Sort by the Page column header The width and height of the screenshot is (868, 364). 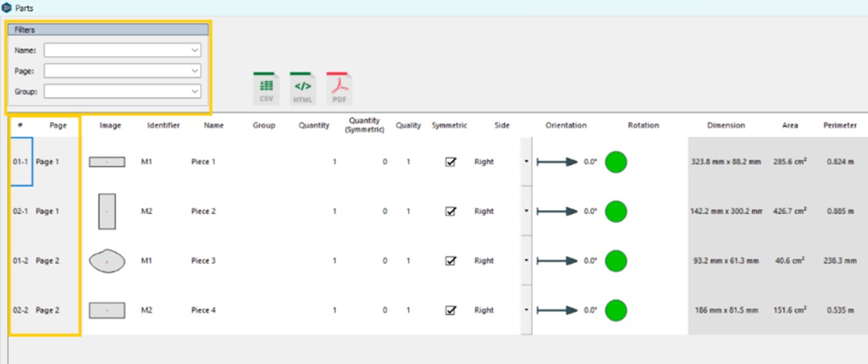tap(58, 125)
